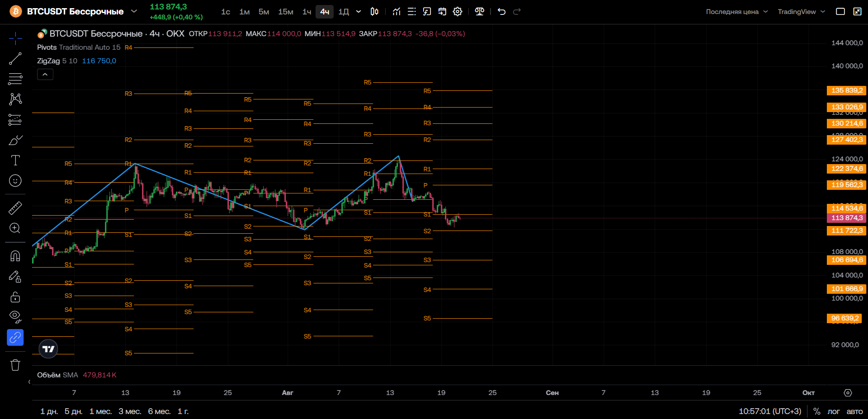Select the 4ч timeframe
The image size is (868, 419).
(x=325, y=12)
